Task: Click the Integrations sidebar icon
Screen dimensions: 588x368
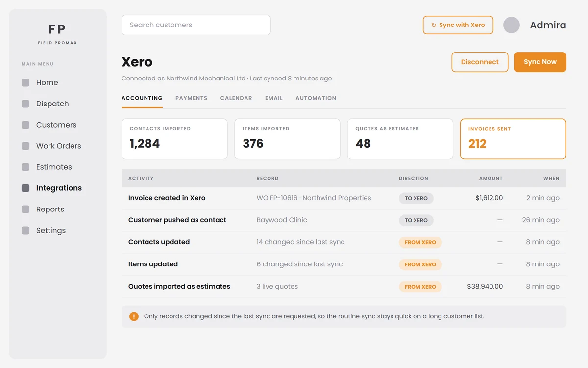Action: coord(25,188)
